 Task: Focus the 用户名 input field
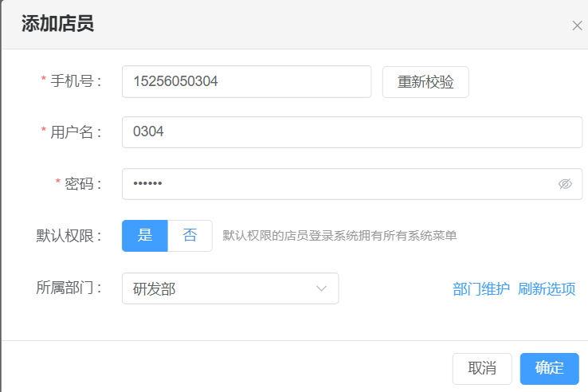(x=352, y=132)
